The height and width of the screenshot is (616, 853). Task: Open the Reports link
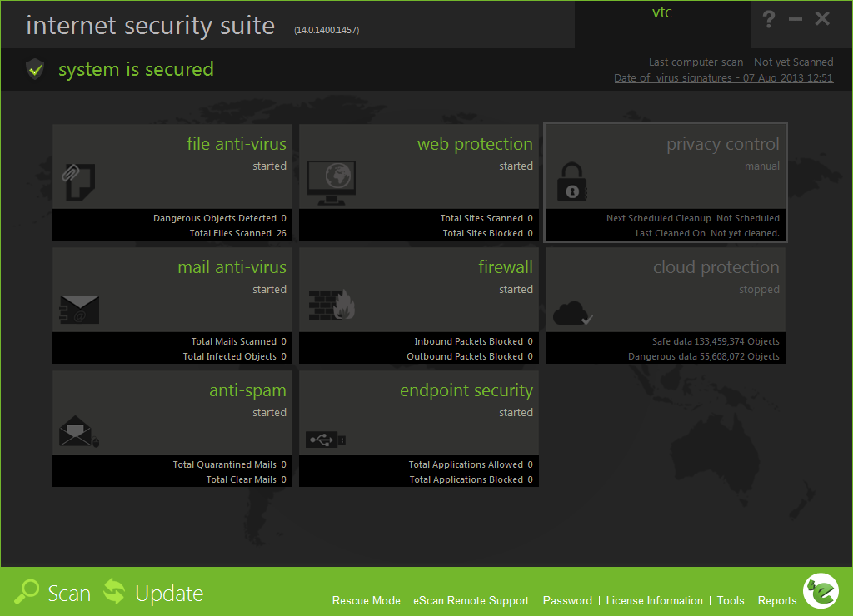click(777, 601)
